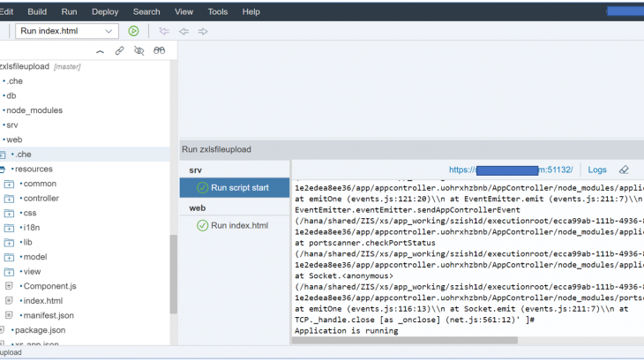Open the package.json file
Screen dimensions: 644x362
click(x=41, y=330)
